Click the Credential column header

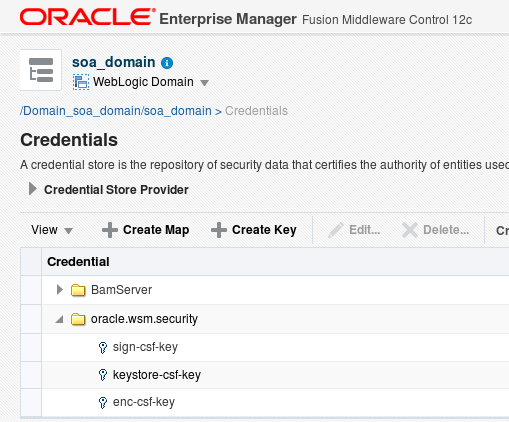(275, 262)
